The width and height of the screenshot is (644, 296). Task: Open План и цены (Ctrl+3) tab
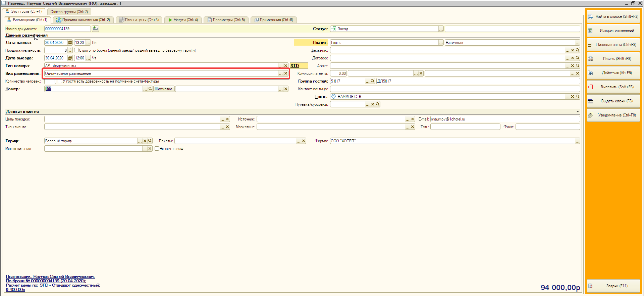click(139, 20)
